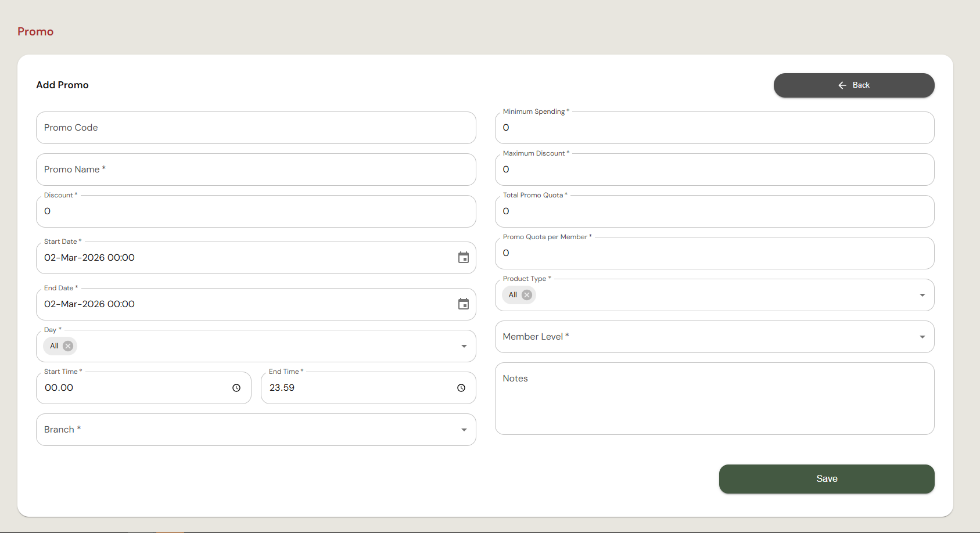This screenshot has width=980, height=533.
Task: Focus the Total Promo Quota field
Action: [x=715, y=211]
